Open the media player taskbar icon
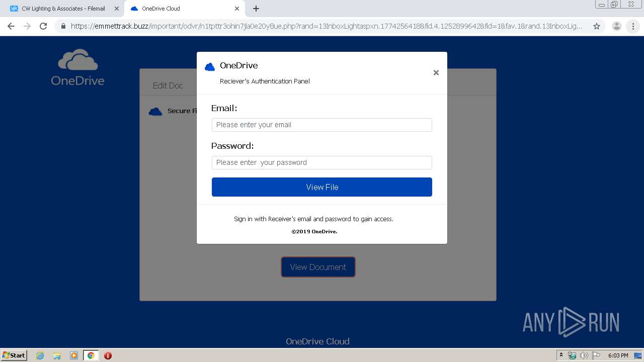644x362 pixels. click(x=74, y=355)
